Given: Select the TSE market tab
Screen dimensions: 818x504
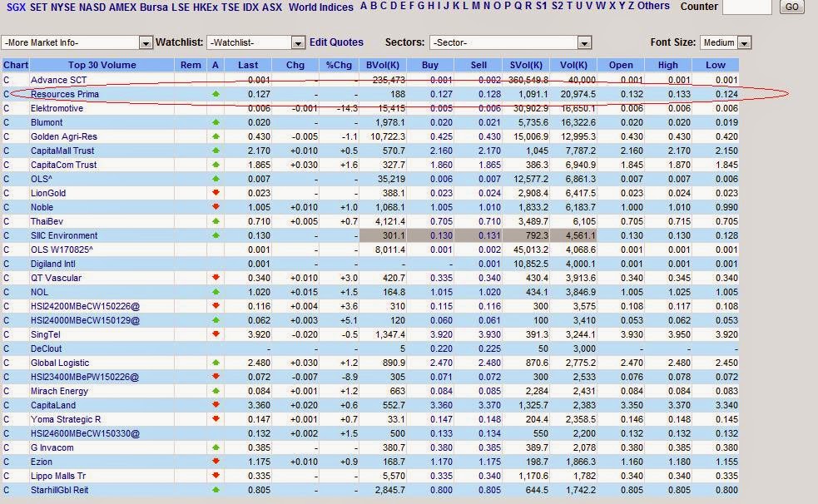Looking at the screenshot, I should (231, 7).
